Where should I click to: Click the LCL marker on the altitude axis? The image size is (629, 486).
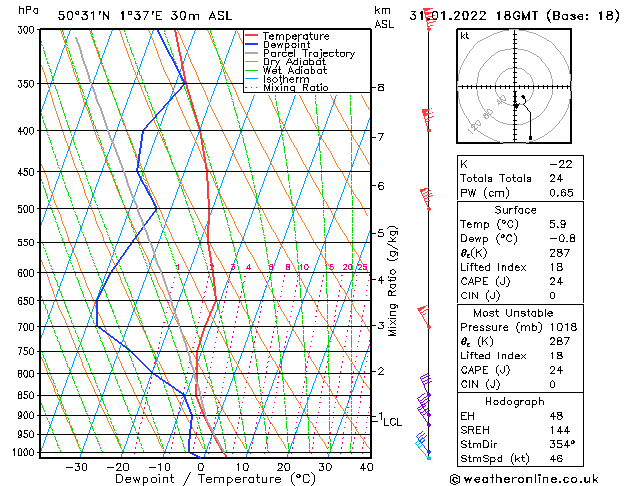393,422
